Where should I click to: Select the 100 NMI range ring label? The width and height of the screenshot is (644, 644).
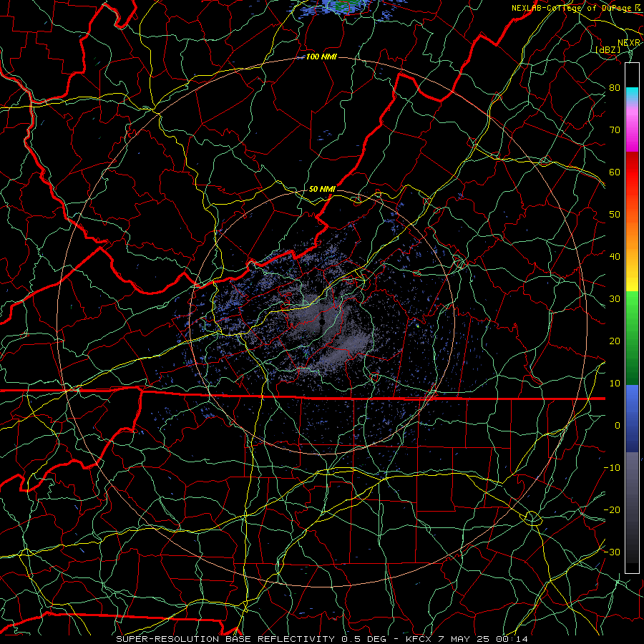321,57
